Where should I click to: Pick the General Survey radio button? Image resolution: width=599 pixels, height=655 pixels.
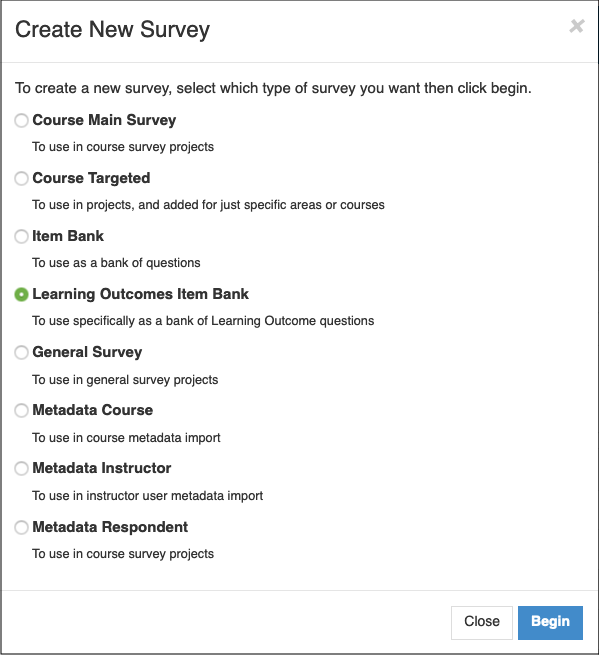tap(21, 352)
